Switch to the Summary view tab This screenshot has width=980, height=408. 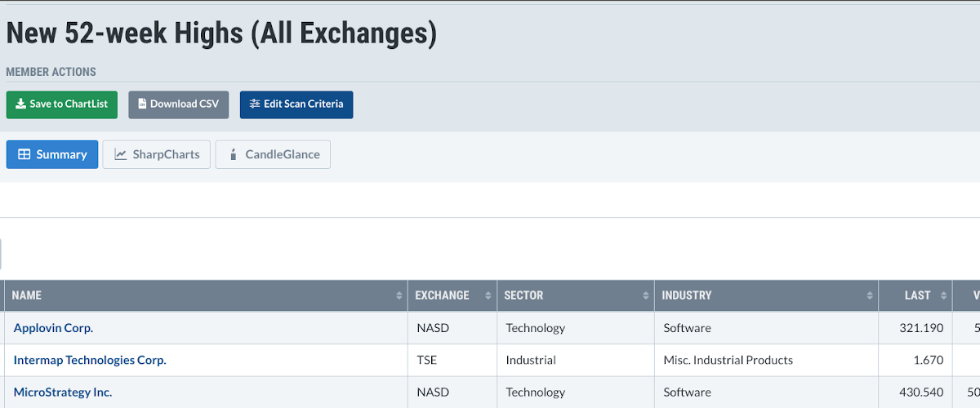52,154
